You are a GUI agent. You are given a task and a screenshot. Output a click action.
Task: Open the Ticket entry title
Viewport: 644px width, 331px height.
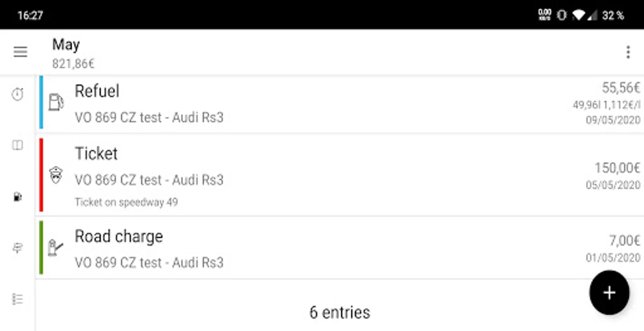[x=96, y=153]
